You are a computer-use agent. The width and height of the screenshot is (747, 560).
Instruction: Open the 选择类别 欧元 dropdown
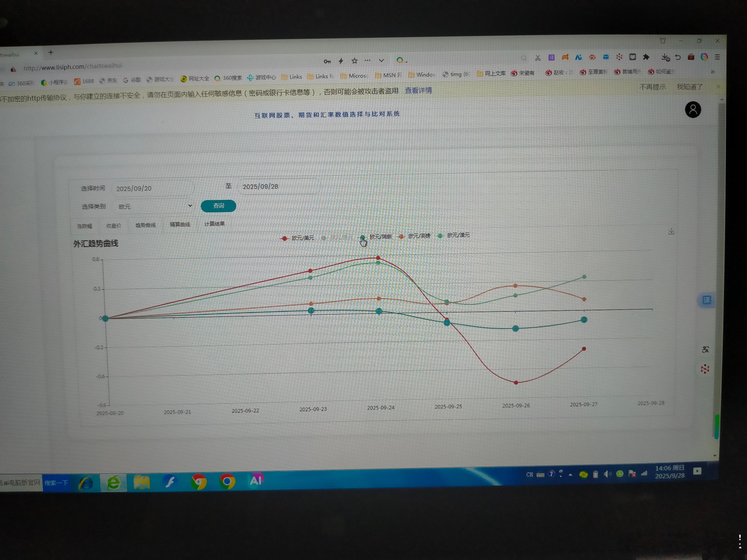[154, 206]
